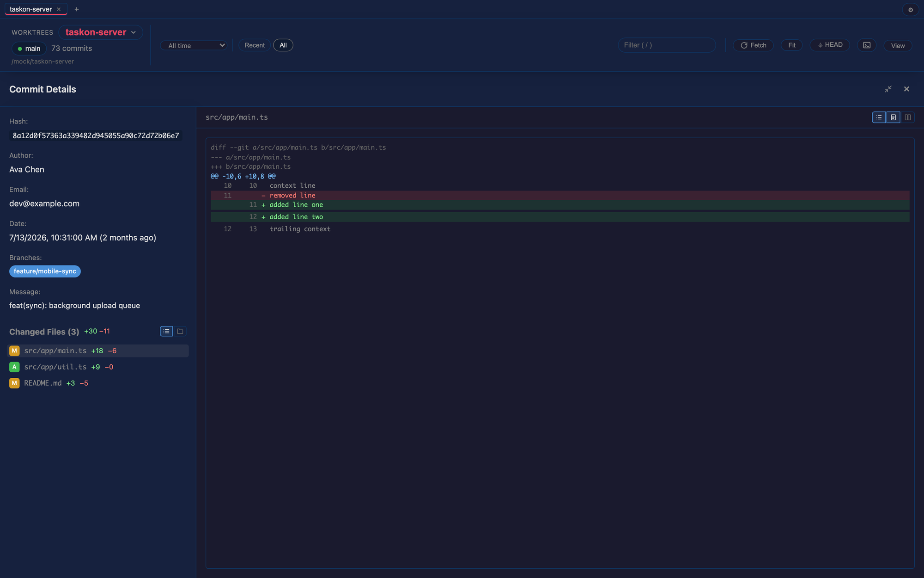Click the M badge next to README.md

tap(14, 383)
